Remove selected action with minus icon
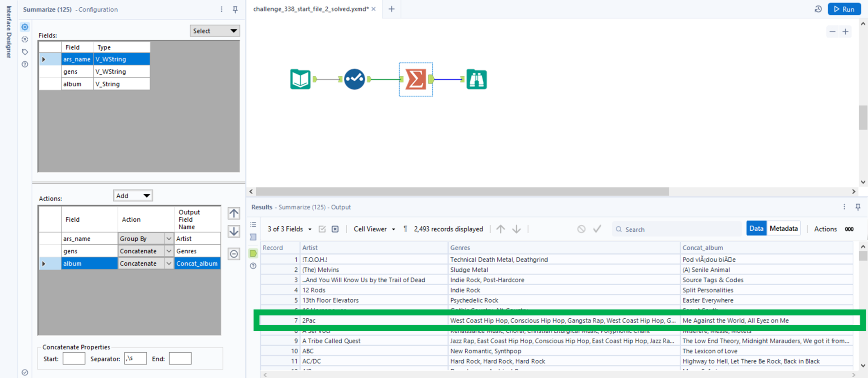 pyautogui.click(x=234, y=254)
